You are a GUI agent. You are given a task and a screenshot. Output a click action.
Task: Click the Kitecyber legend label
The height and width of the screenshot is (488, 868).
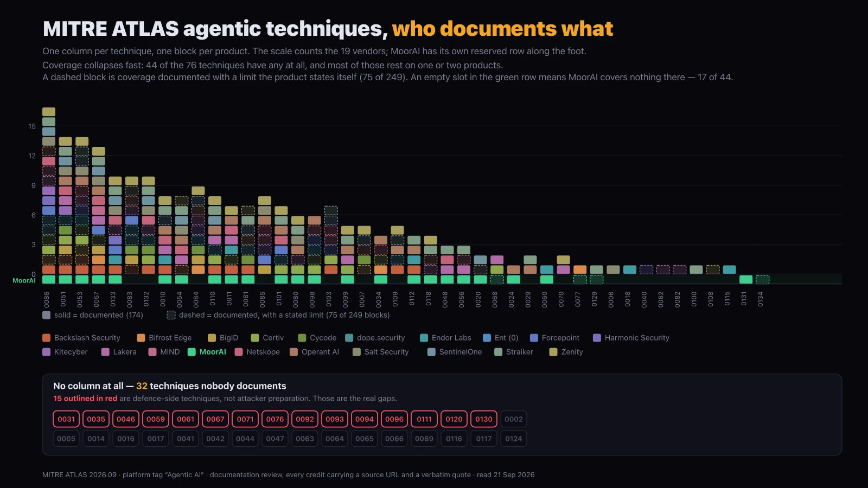tap(71, 352)
